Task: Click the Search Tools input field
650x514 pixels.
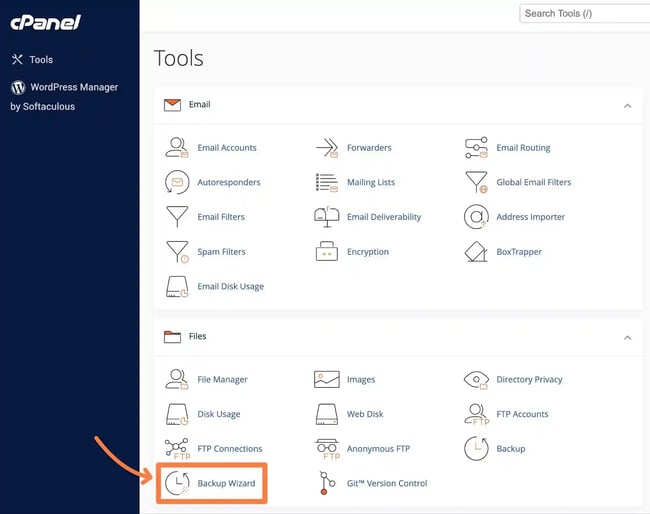Action: click(585, 13)
